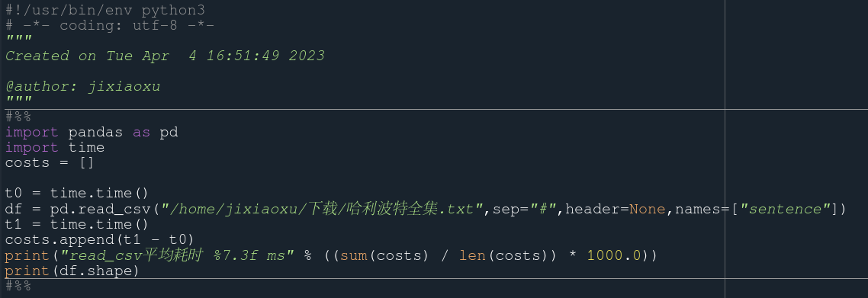Screen dimensions: 868x298
Task: Click the "header=None" argument
Action: [615, 209]
